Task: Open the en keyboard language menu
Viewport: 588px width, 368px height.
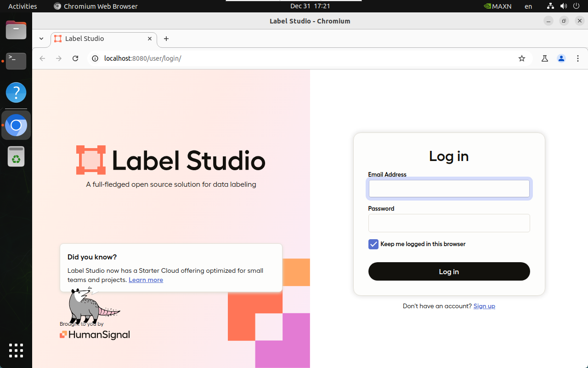Action: [x=528, y=6]
